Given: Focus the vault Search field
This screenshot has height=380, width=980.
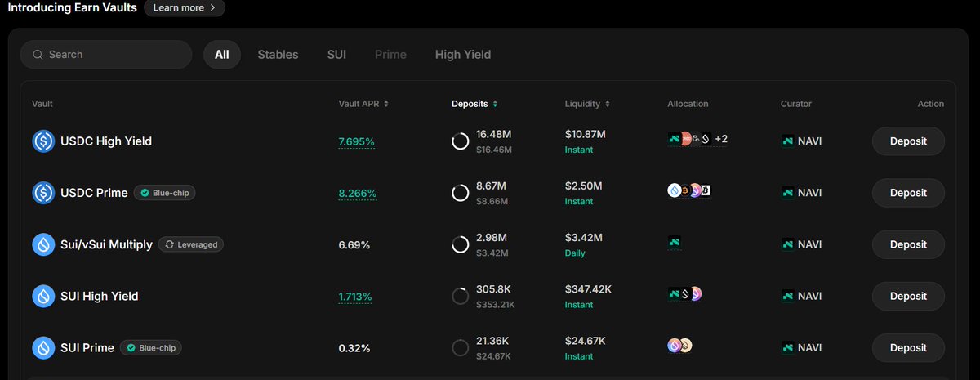Looking at the screenshot, I should click(x=107, y=55).
